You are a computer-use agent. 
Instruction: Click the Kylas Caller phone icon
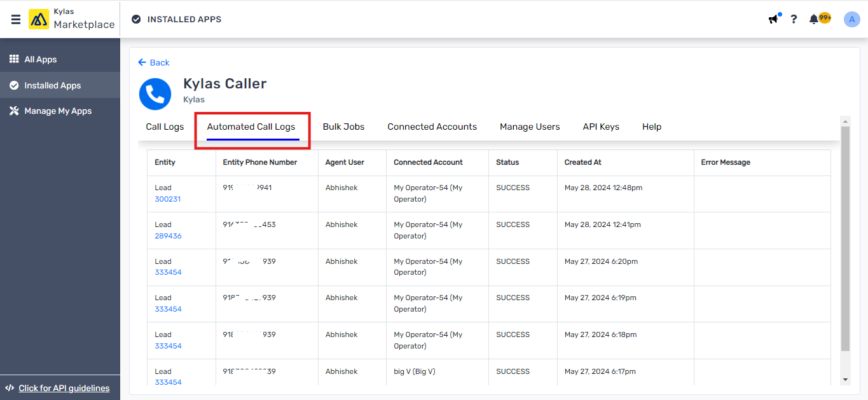tap(155, 94)
